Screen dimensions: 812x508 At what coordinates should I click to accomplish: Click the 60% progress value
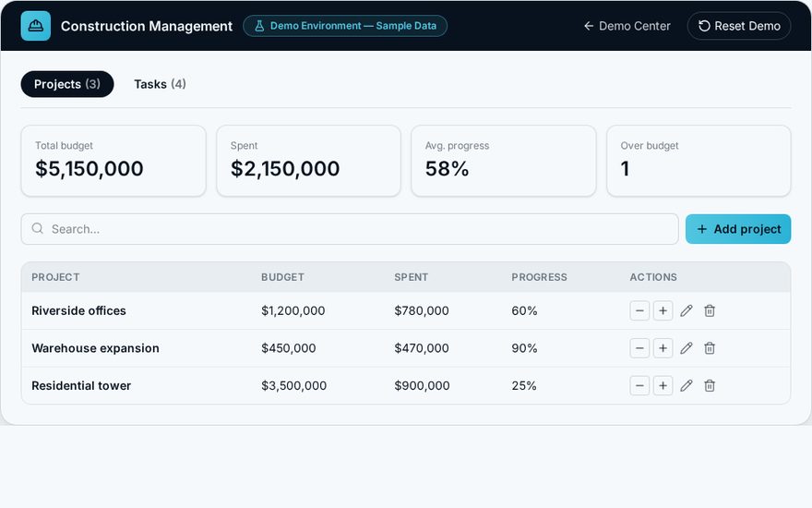[525, 311]
